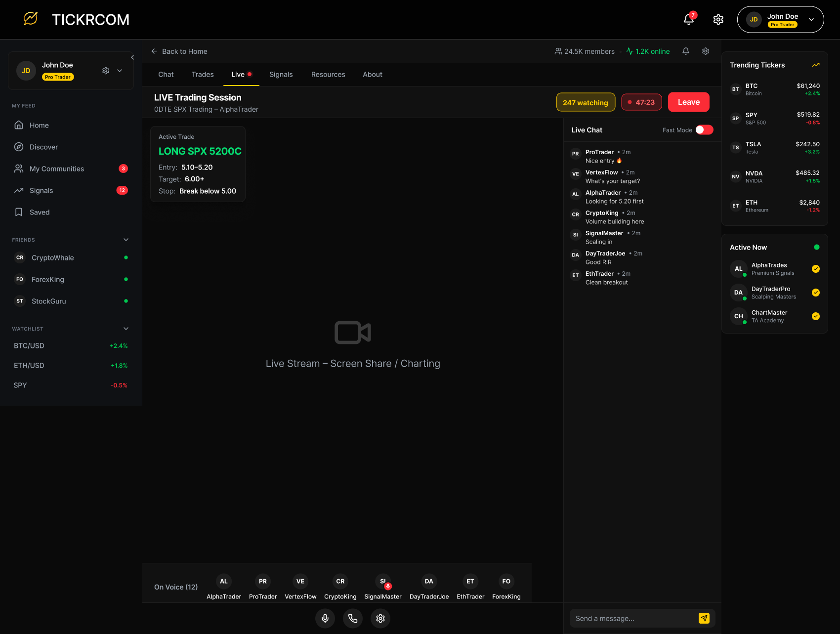Send chat message with paper plane
The width and height of the screenshot is (840, 634).
point(704,618)
